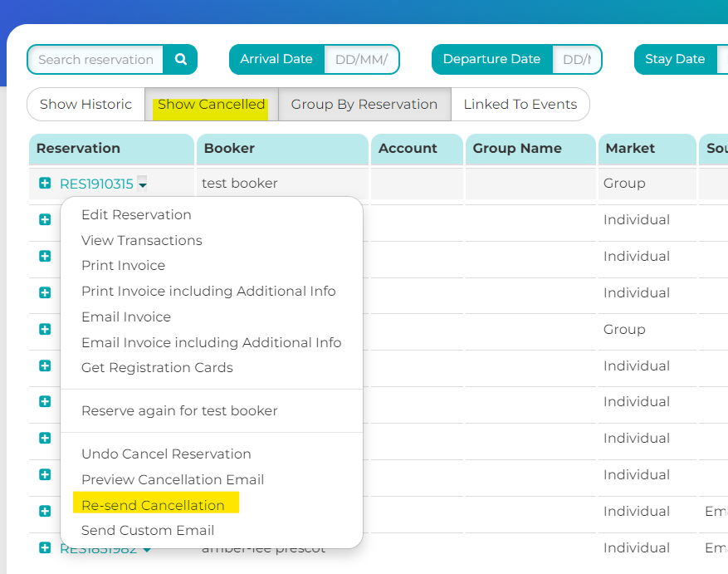Click the Arrival Date label
This screenshot has height=574, width=728.
pyautogui.click(x=276, y=59)
